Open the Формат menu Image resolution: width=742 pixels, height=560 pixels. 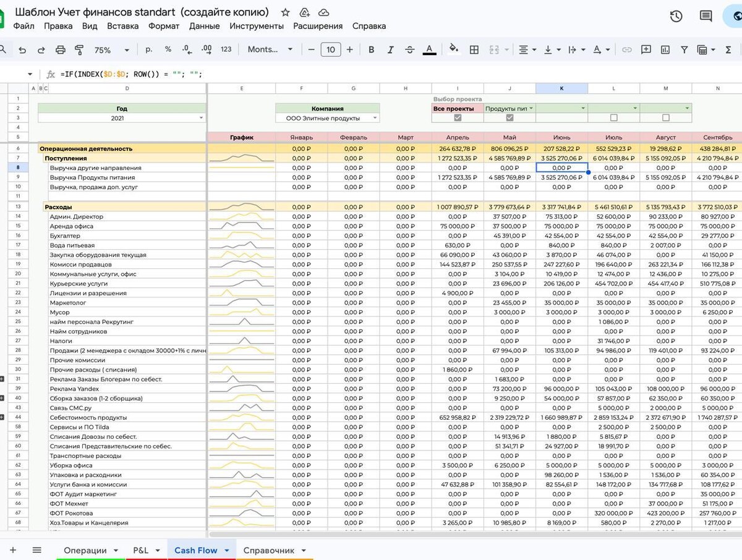click(164, 26)
